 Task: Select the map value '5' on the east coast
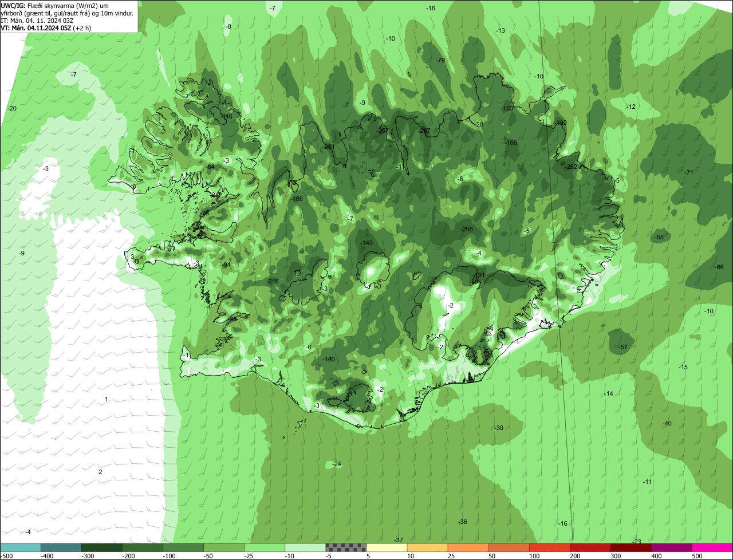pos(618,180)
